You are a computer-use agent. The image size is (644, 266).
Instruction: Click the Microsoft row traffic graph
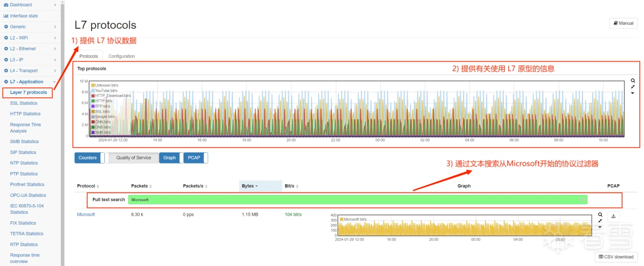(x=464, y=225)
